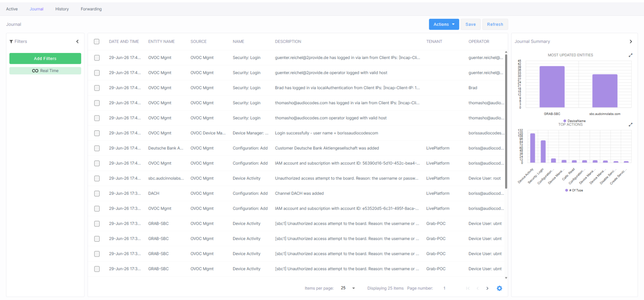Go to the next page arrow
The height and width of the screenshot is (300, 644).
click(x=487, y=288)
